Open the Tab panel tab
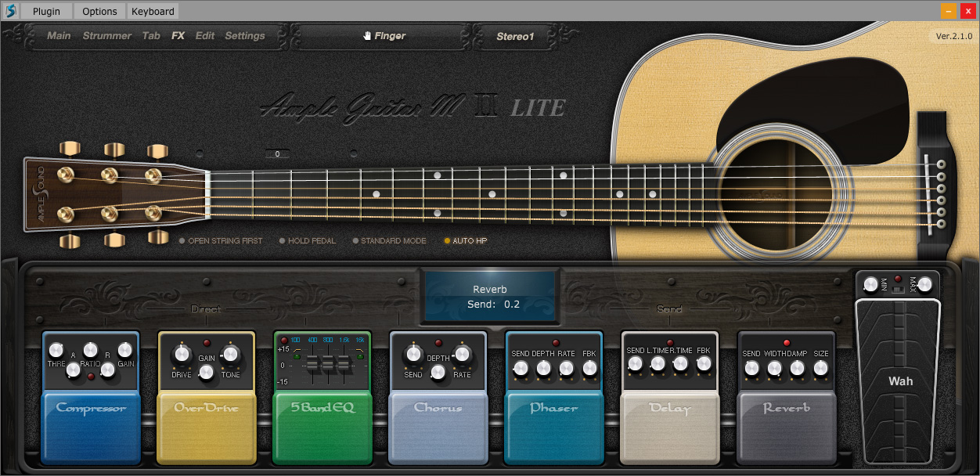 151,36
